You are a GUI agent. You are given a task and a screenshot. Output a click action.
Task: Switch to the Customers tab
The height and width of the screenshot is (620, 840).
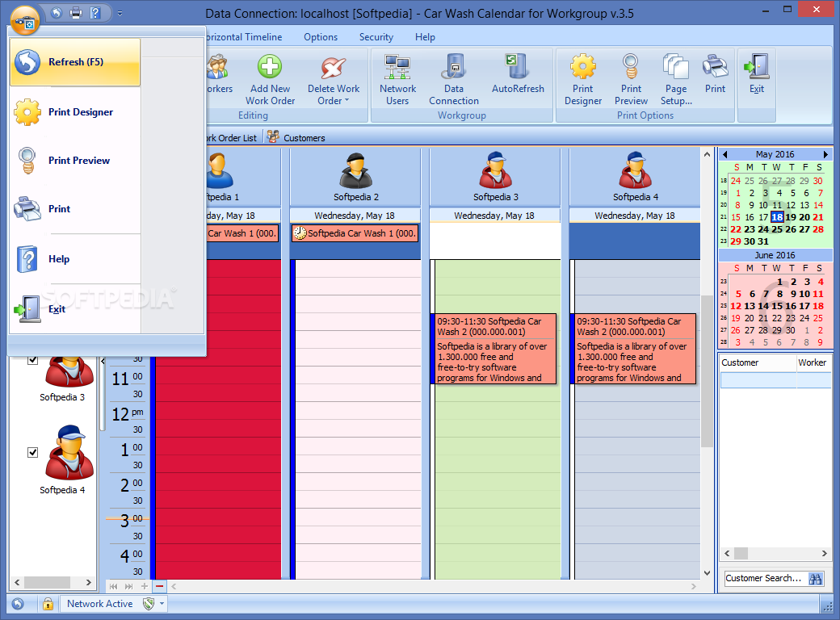pos(296,137)
